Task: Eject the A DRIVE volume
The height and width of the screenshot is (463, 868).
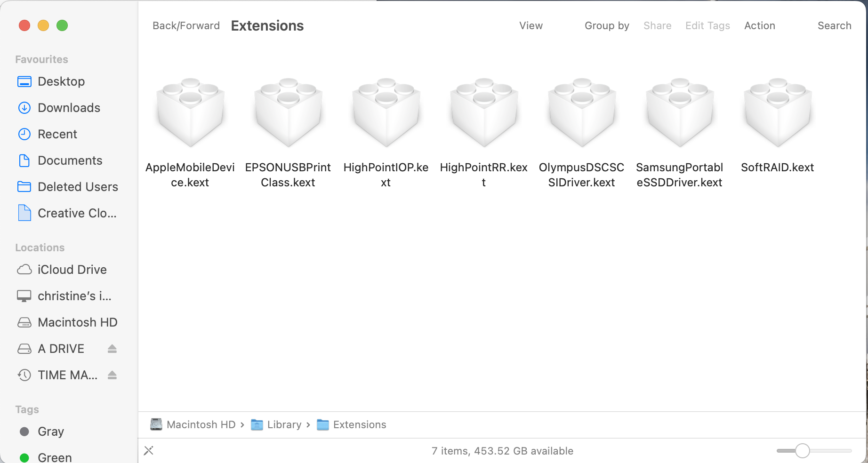Action: (x=112, y=349)
